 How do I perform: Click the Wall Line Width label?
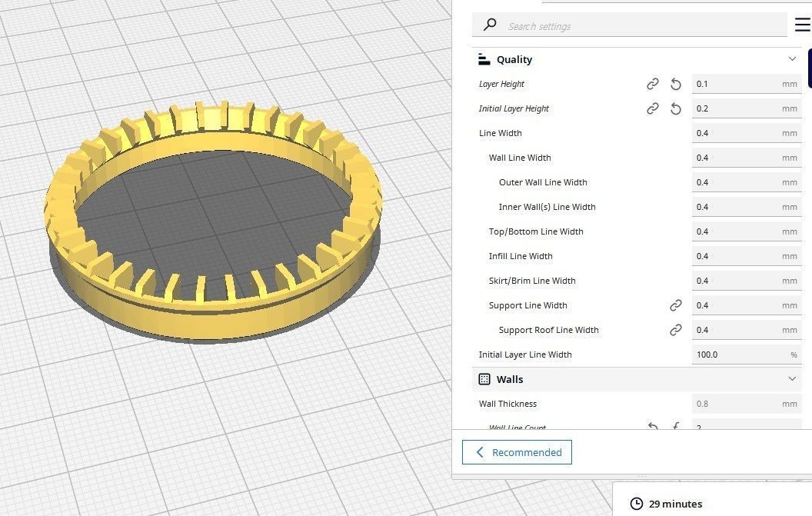tap(520, 158)
